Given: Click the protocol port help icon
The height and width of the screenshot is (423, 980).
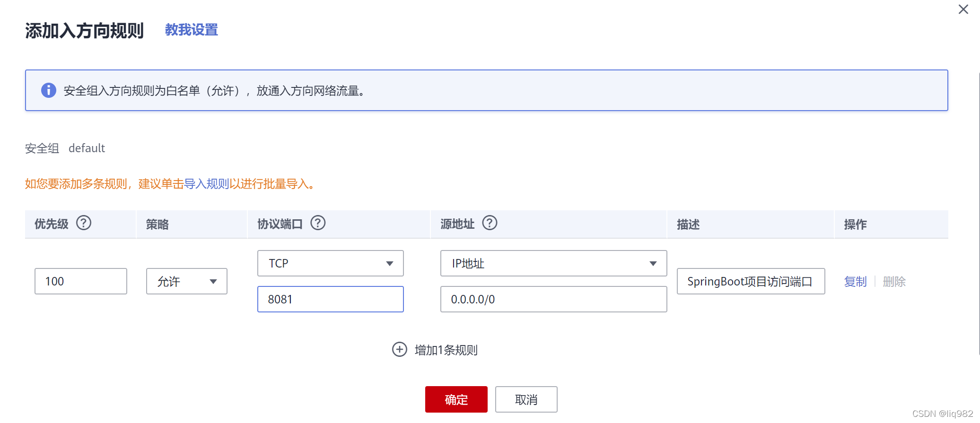Looking at the screenshot, I should [318, 223].
